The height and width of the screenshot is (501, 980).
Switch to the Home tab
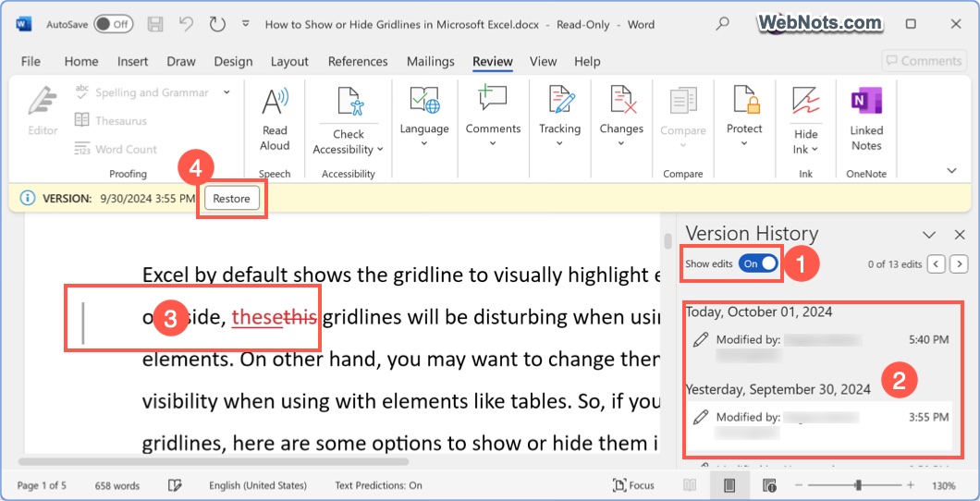[x=81, y=61]
